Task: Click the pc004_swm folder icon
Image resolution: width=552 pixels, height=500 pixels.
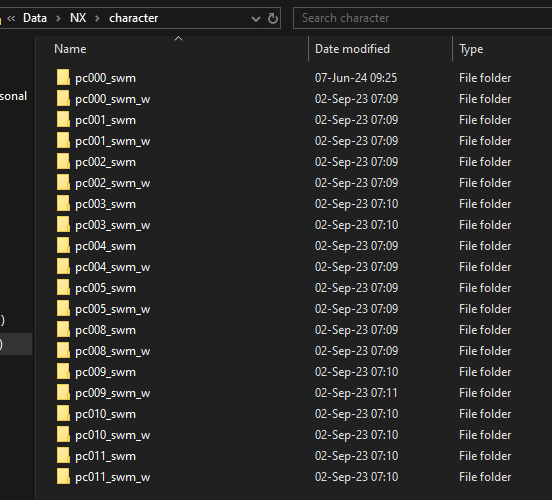Action: (63, 246)
